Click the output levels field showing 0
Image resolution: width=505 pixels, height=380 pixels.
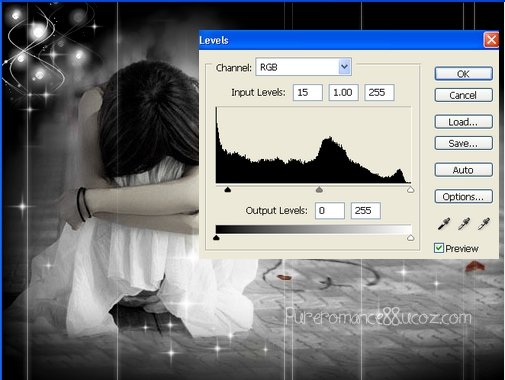(x=330, y=211)
